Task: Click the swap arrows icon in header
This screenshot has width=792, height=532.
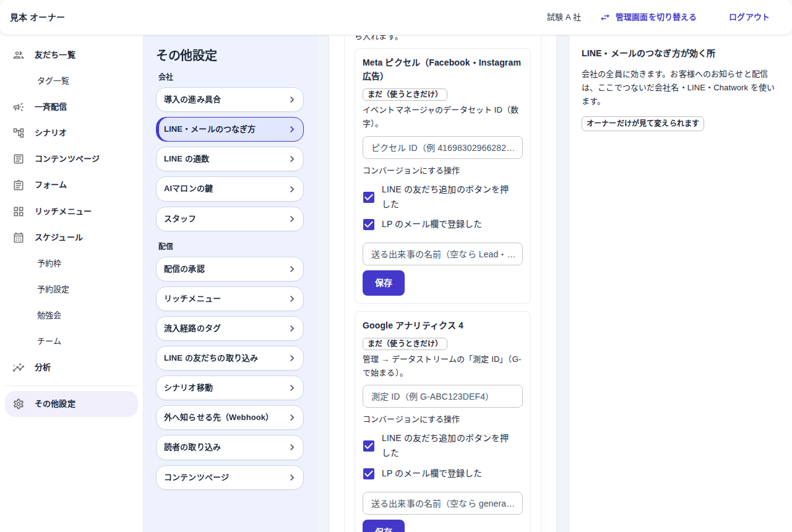Action: (x=605, y=17)
